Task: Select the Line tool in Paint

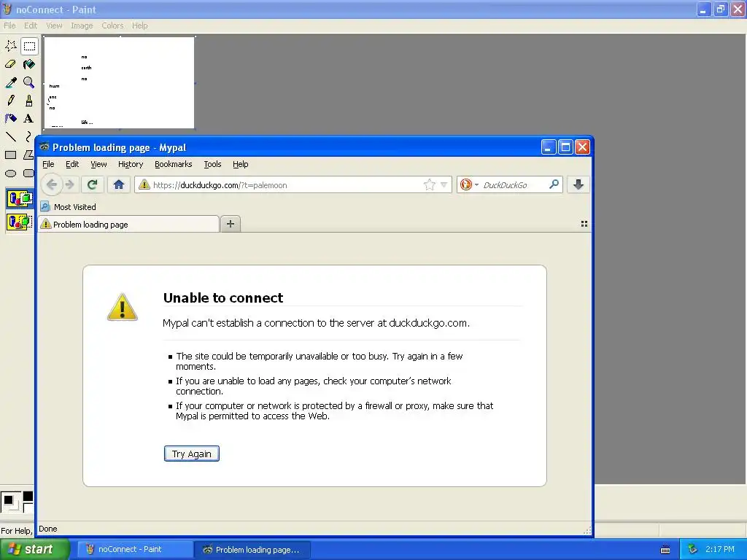Action: pyautogui.click(x=10, y=136)
